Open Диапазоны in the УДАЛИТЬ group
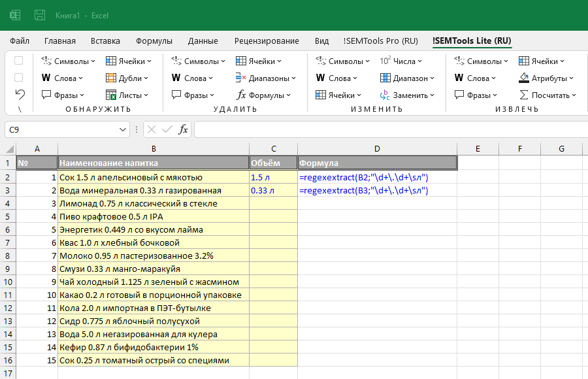The width and height of the screenshot is (588, 379). (x=266, y=78)
